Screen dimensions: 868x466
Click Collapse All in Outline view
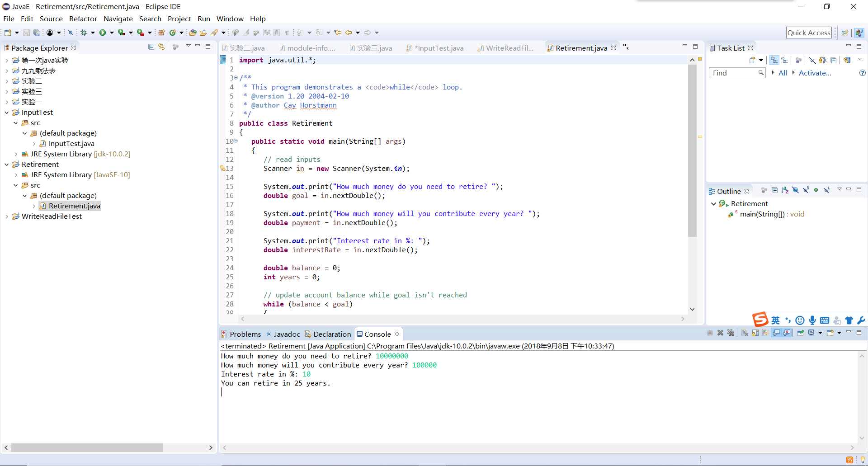click(774, 190)
